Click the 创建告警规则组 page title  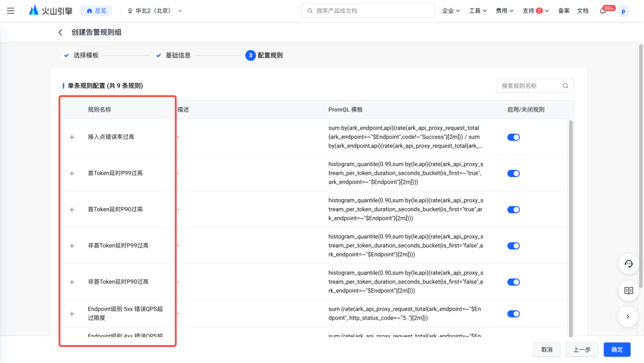pos(97,32)
